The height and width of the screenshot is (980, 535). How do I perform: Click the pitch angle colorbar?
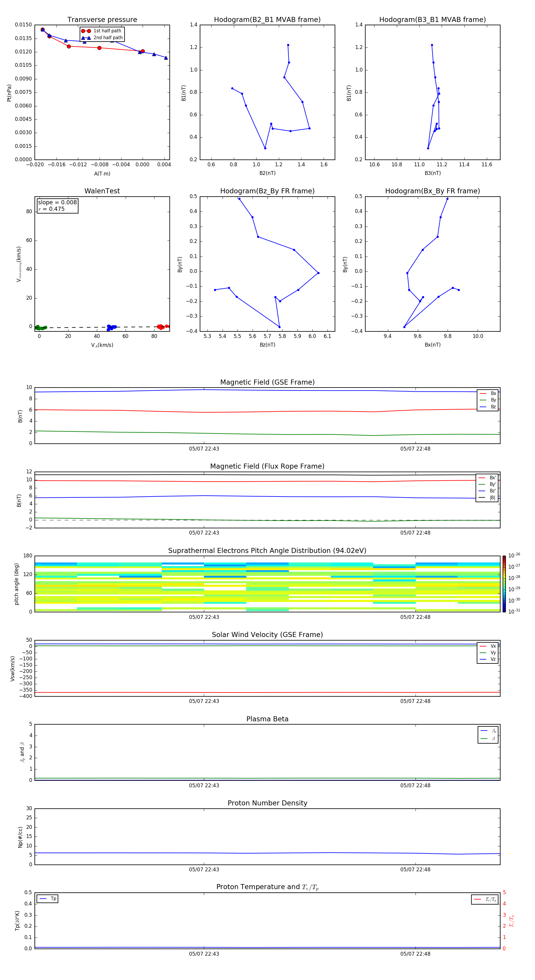coord(504,584)
